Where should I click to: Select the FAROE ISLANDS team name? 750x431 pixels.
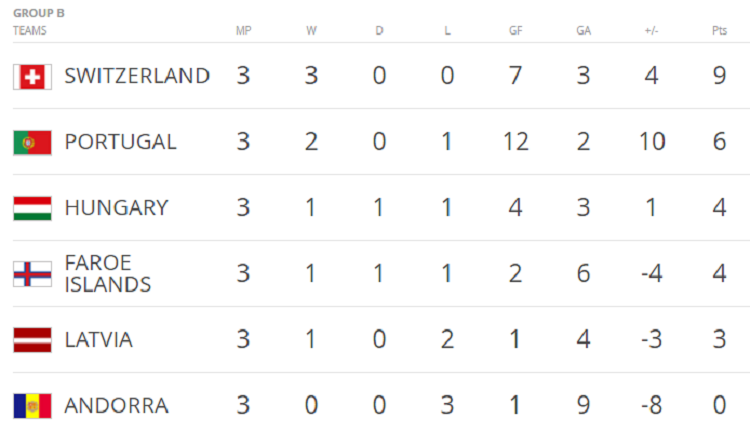pos(108,274)
